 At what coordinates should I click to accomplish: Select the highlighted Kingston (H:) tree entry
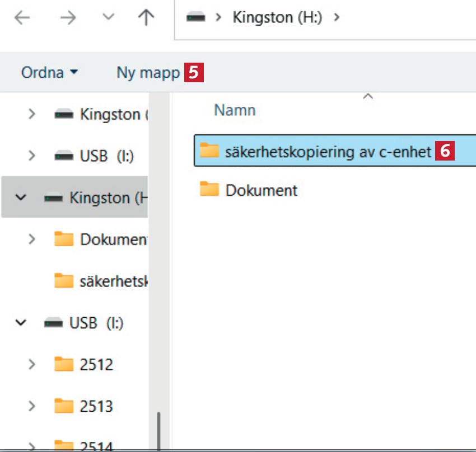[x=74, y=197]
